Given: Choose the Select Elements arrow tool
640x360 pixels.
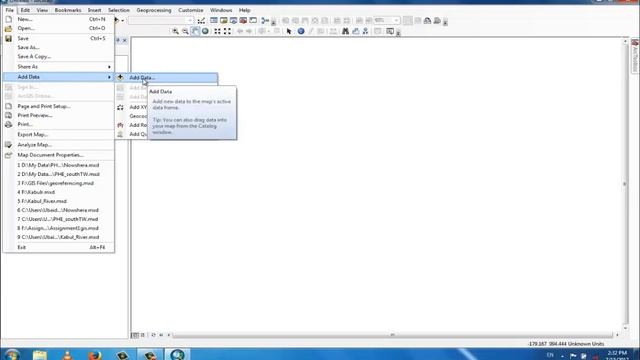Looking at the screenshot, I should tap(289, 31).
